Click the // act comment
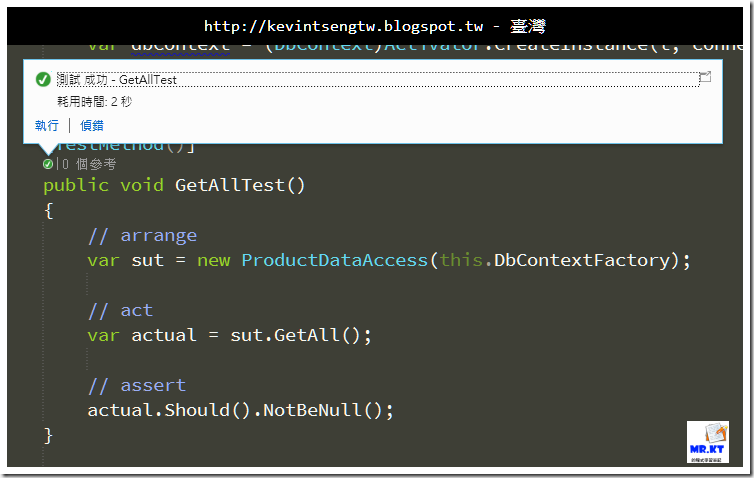The image size is (754, 478). [120, 311]
